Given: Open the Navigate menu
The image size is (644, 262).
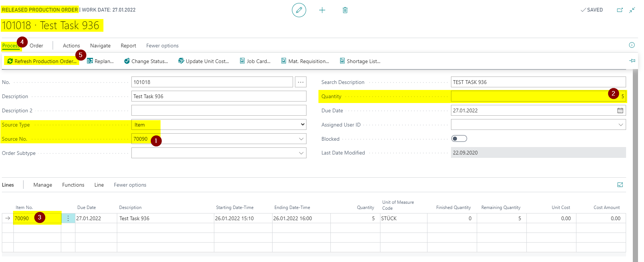Looking at the screenshot, I should coord(100,46).
